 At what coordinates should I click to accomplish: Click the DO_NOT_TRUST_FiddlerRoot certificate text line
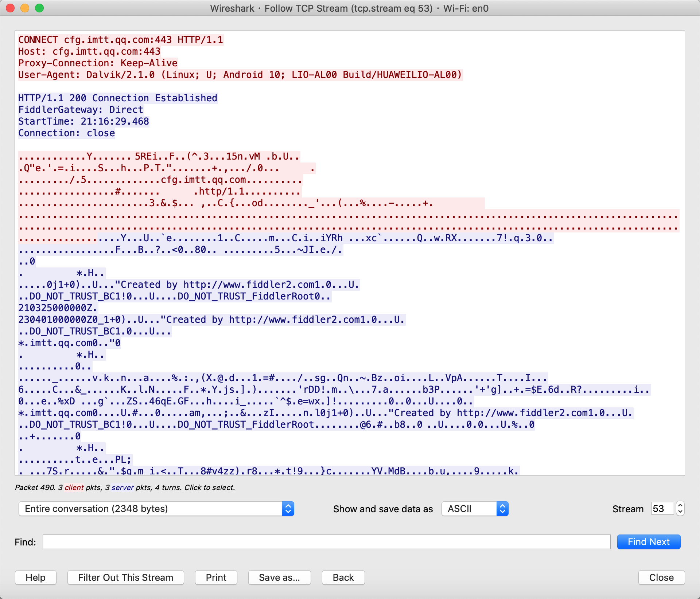point(174,296)
